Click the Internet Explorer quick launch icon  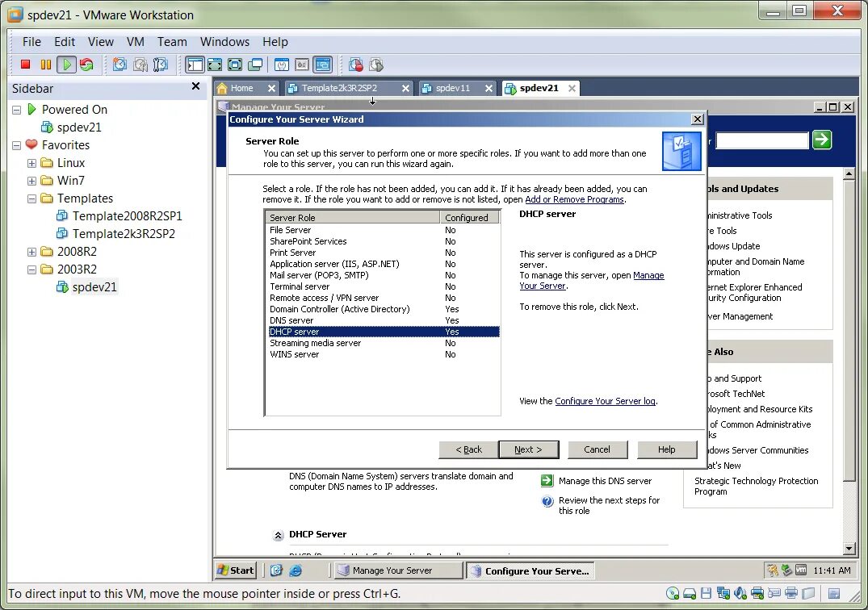click(296, 570)
